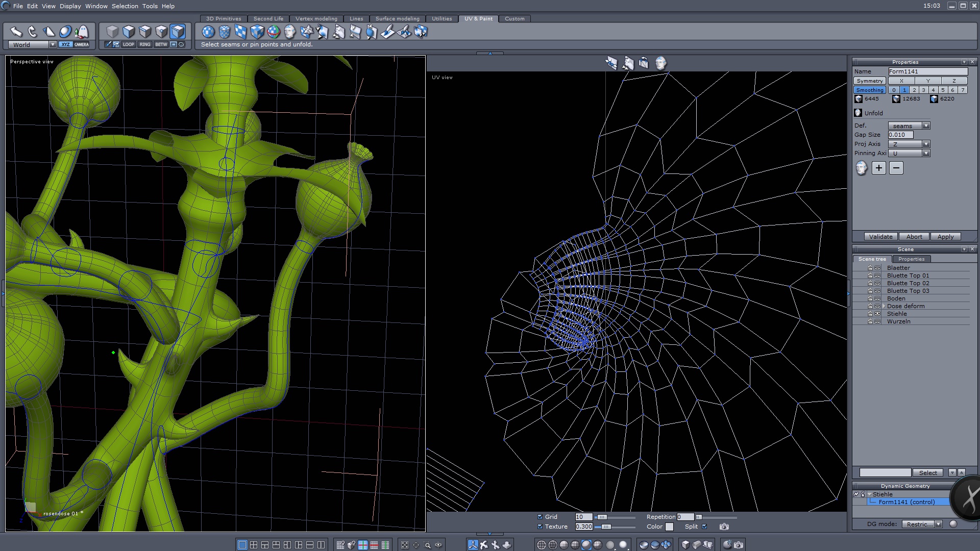The image size is (980, 551).
Task: Open the World coordinate system dropdown
Action: click(52, 45)
